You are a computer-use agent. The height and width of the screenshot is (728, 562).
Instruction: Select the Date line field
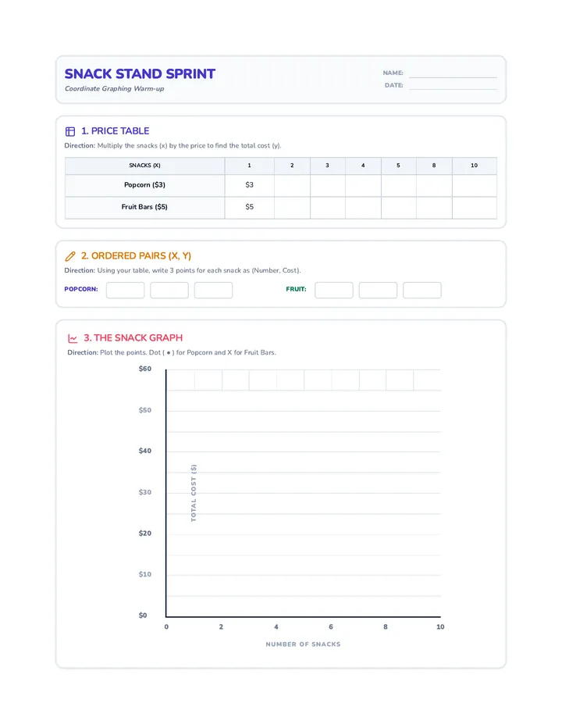click(453, 85)
